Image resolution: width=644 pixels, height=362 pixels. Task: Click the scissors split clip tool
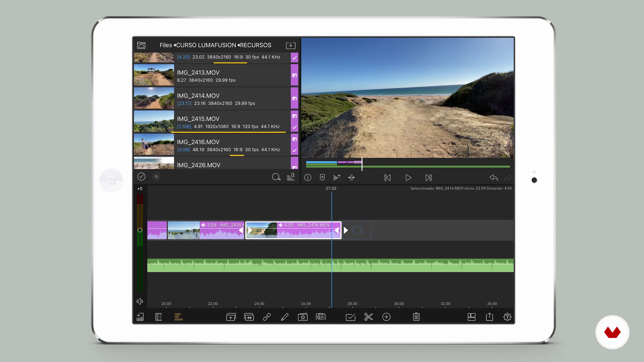[x=368, y=317]
